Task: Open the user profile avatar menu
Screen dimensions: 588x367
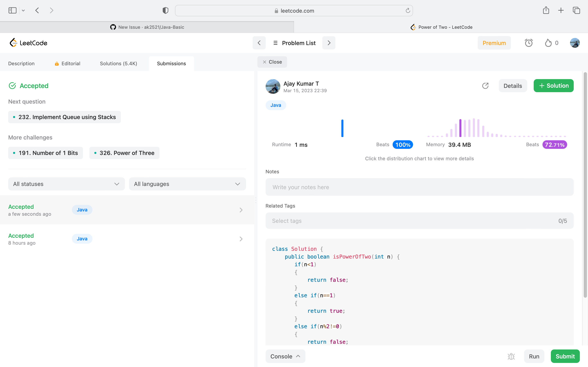Action: (575, 43)
